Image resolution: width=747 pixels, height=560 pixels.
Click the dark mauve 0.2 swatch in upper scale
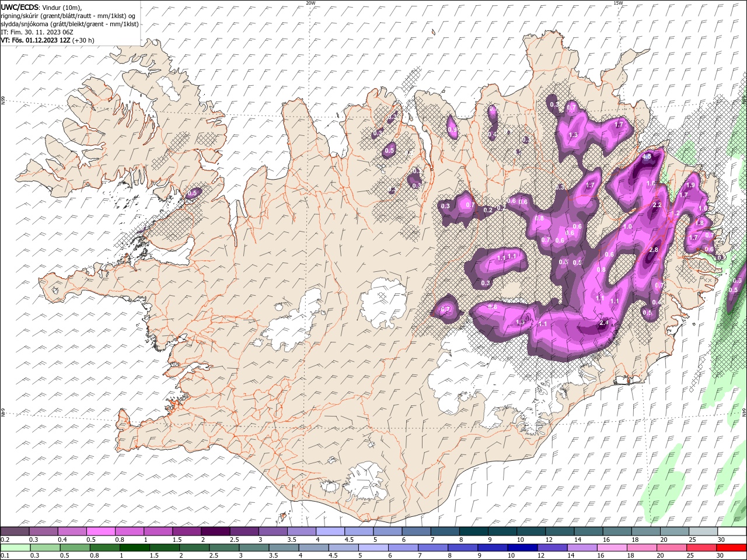pos(15,531)
